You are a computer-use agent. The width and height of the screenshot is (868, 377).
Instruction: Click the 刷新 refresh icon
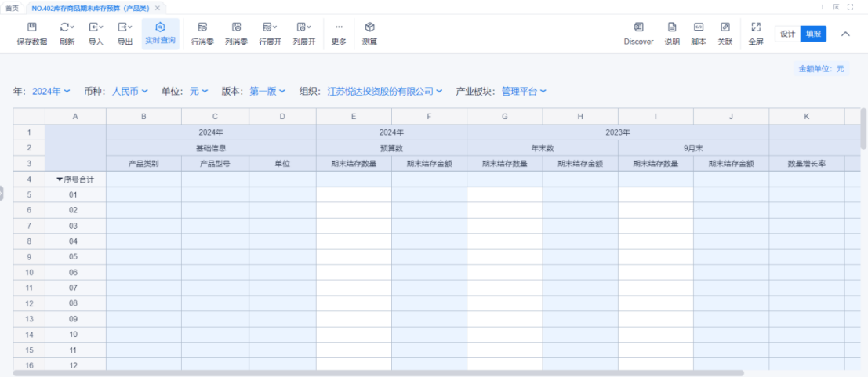coord(67,28)
